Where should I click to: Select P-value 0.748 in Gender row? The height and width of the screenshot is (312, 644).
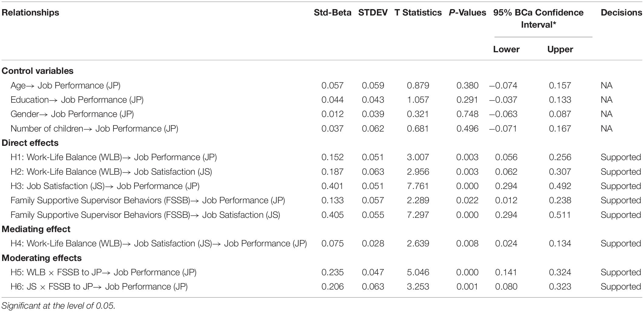pos(467,114)
